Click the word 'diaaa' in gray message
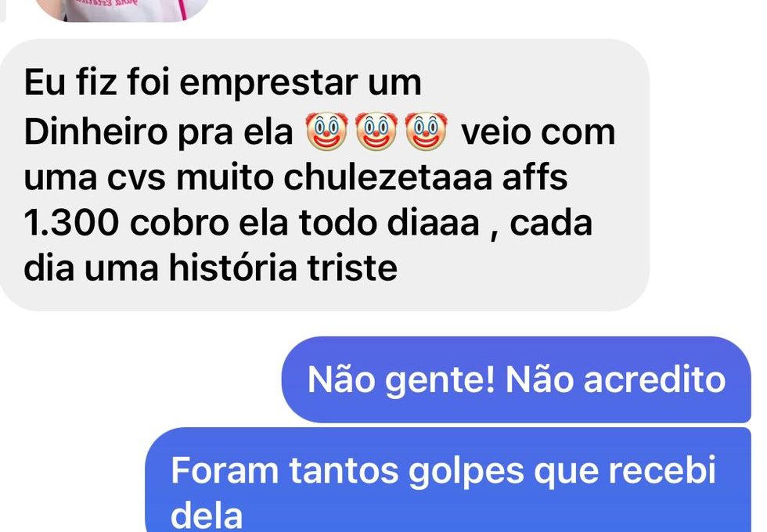Screen dimensions: 767x532 433,224
